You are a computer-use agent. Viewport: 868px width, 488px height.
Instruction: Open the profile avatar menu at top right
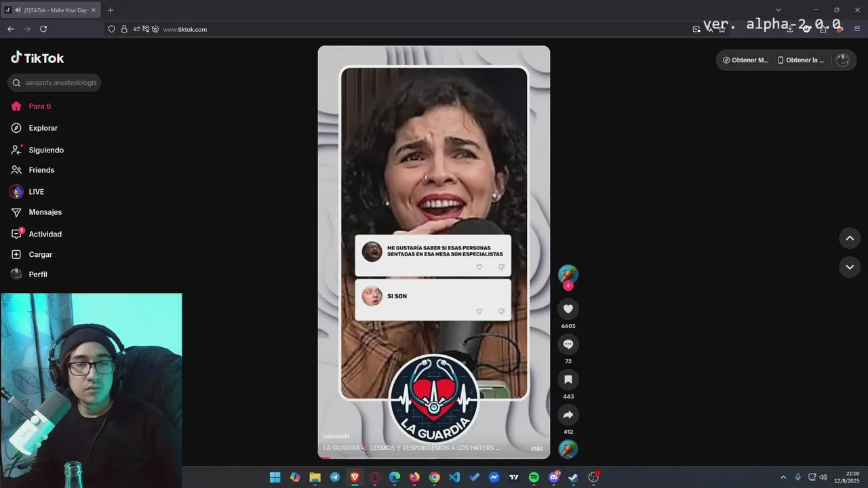842,60
